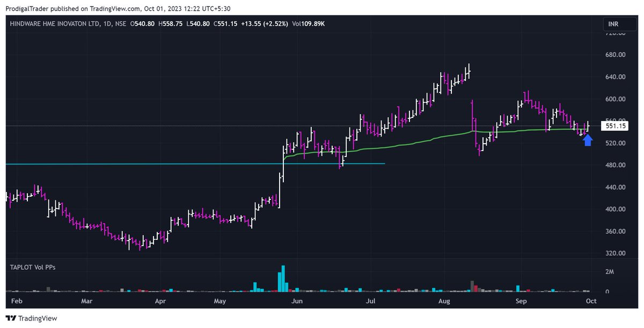Select the Oct label on the time axis
Viewport: 644px width, 328px height.
[x=591, y=301]
